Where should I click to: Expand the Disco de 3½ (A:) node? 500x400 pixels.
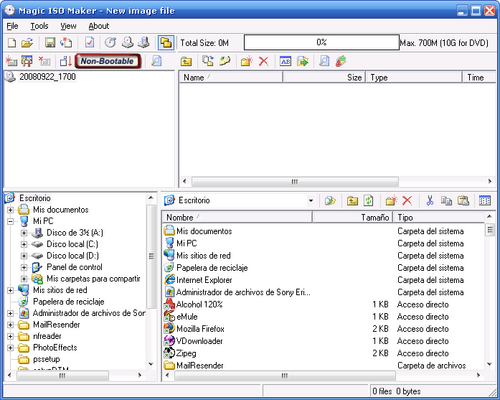coord(24,233)
